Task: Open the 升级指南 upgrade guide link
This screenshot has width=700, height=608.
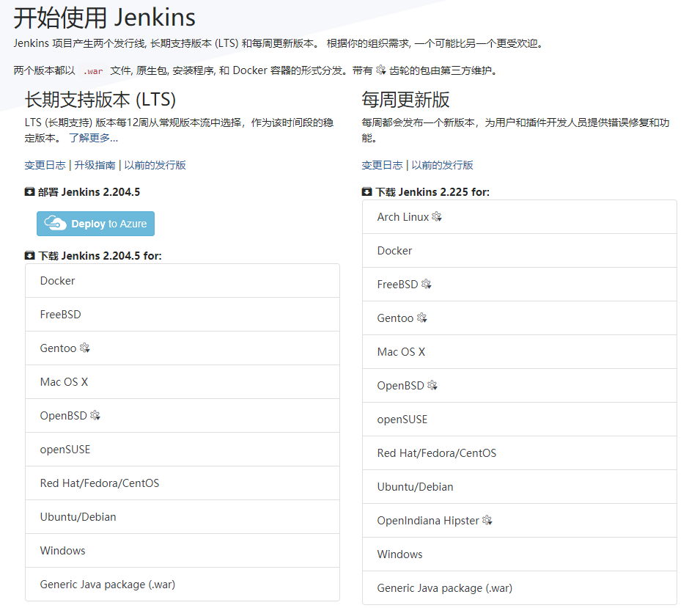Action: [x=95, y=165]
